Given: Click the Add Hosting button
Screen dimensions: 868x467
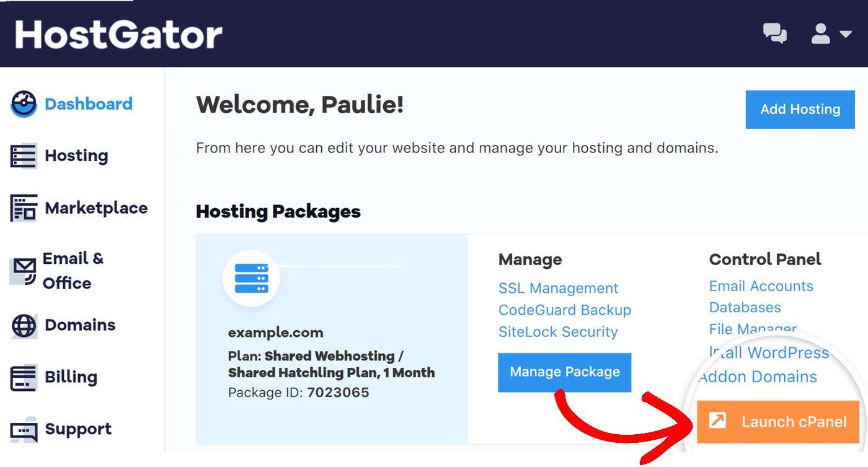Looking at the screenshot, I should click(800, 110).
